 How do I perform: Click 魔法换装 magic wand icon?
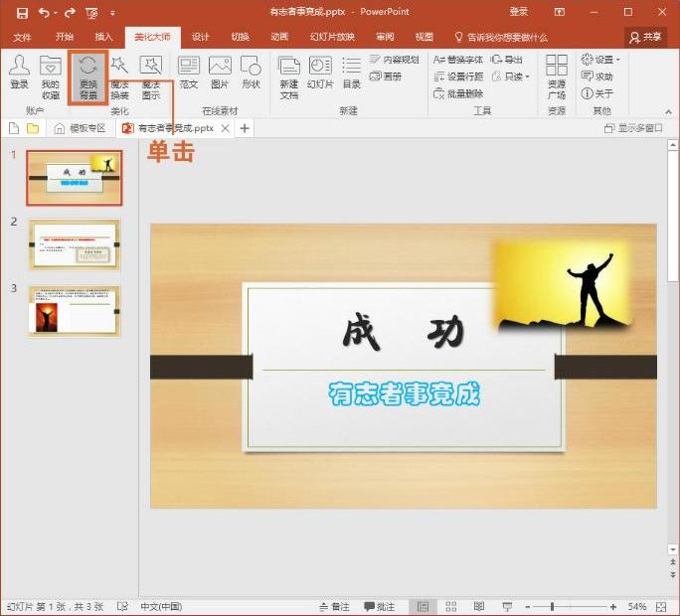pyautogui.click(x=119, y=77)
